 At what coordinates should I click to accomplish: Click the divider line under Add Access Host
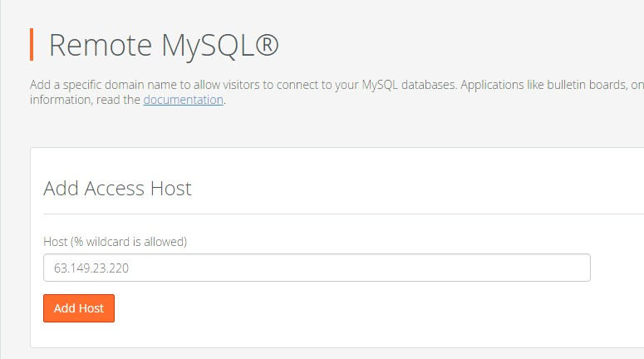coord(332,214)
